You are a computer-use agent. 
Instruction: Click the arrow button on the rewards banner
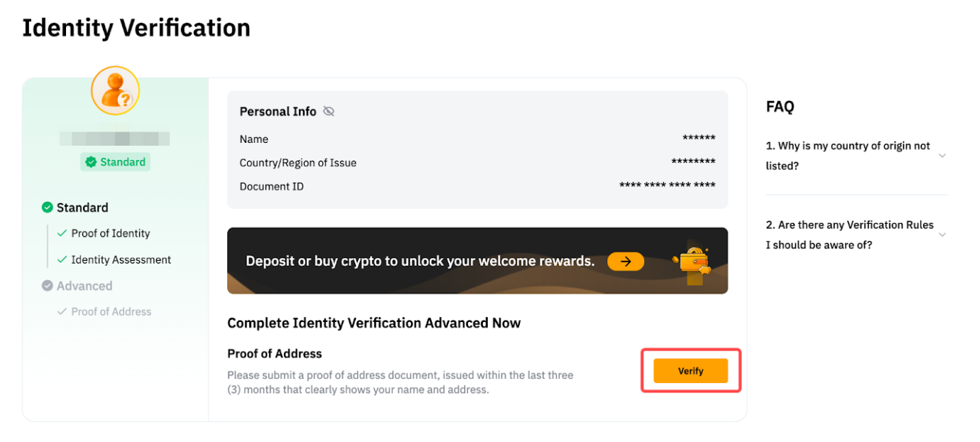(x=625, y=262)
